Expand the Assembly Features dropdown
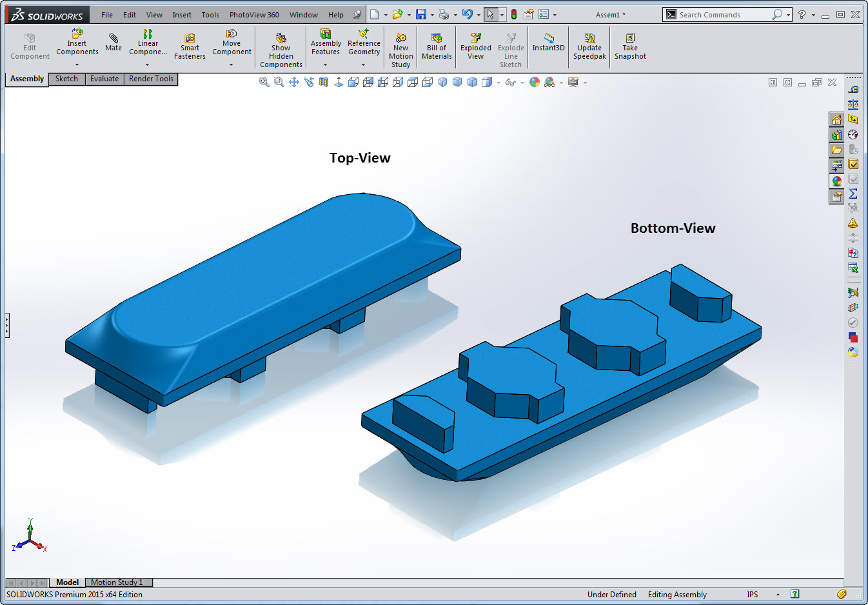 (325, 64)
